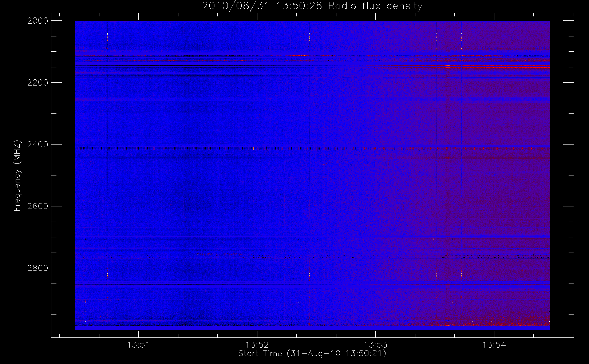The width and height of the screenshot is (589, 364).
Task: Click the 2000 frequency tick label
Action: point(38,21)
